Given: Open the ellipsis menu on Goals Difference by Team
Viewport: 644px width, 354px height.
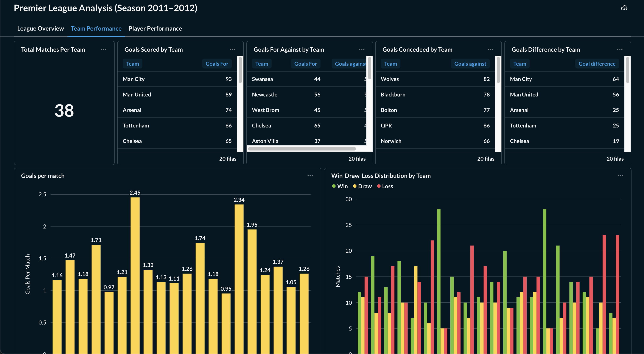Looking at the screenshot, I should [x=620, y=49].
